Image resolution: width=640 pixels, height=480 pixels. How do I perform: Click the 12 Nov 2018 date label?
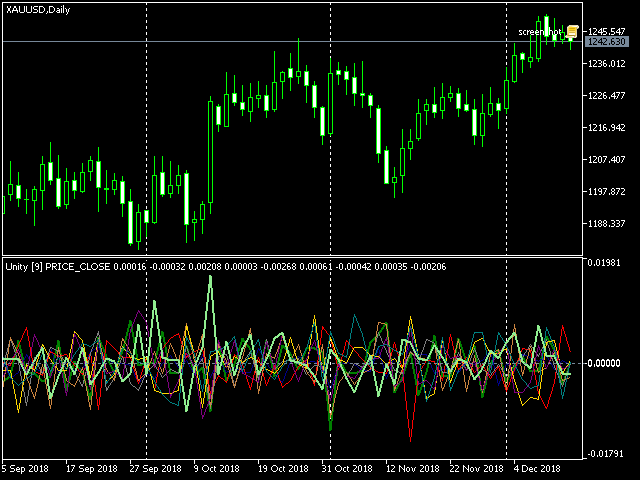pyautogui.click(x=413, y=469)
